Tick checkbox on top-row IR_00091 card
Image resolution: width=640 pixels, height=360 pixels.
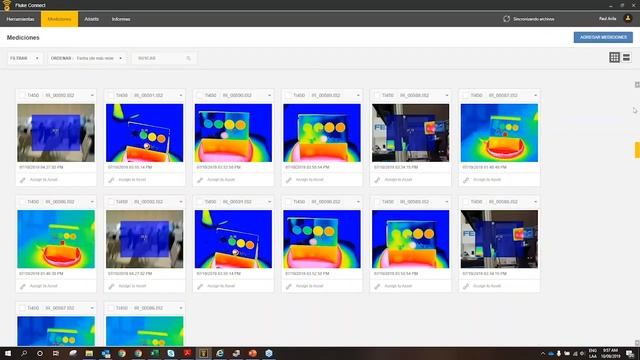click(x=111, y=95)
